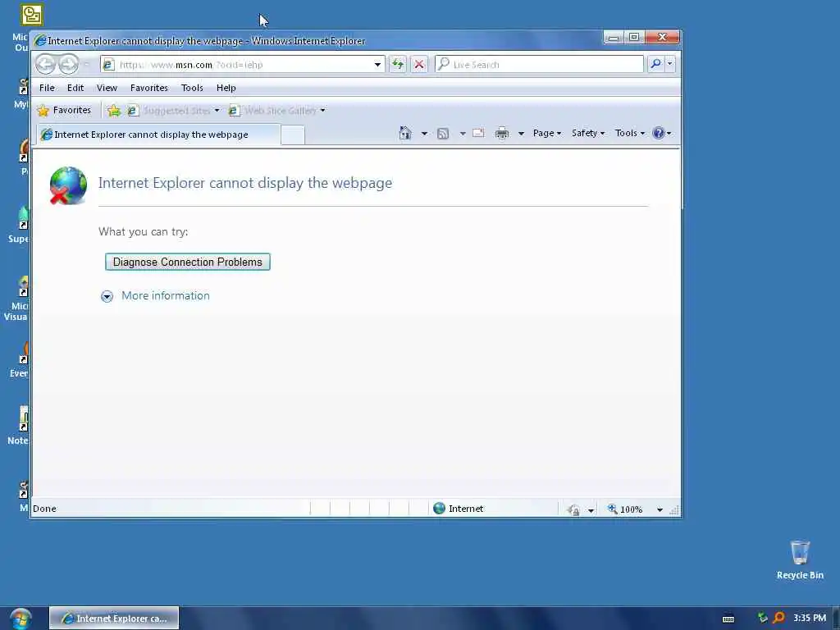840x630 pixels.
Task: Open the Tools command bar menu
Action: (x=630, y=133)
